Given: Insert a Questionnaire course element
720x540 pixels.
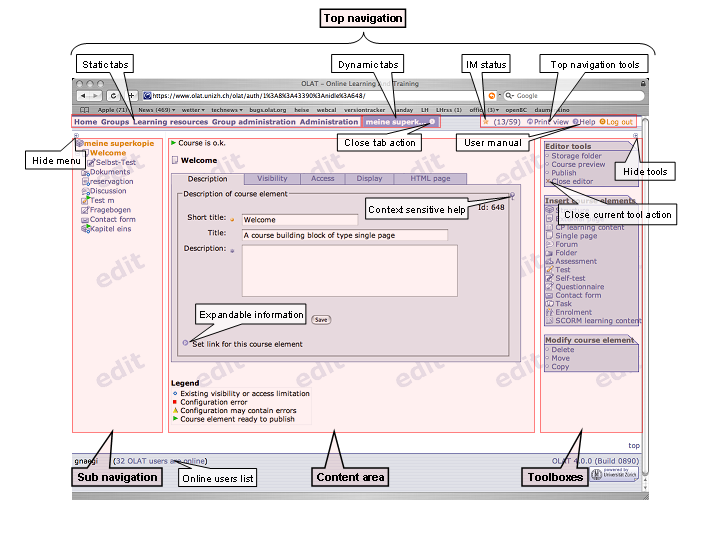Looking at the screenshot, I should tap(579, 287).
